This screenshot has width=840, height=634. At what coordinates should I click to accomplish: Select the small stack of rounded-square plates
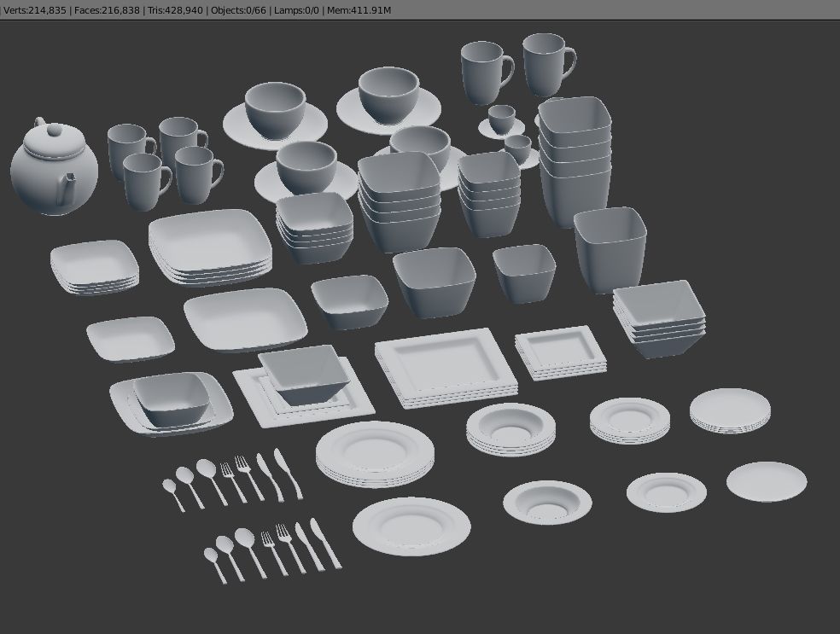95,266
